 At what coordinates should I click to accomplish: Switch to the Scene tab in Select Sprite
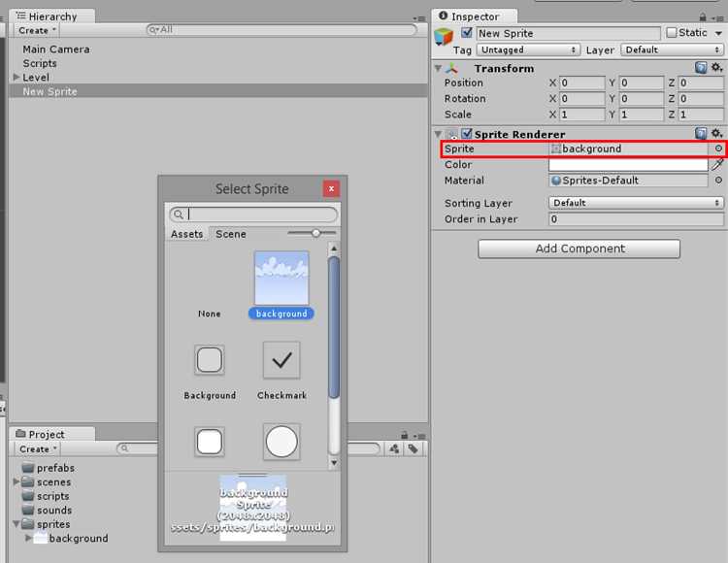(x=230, y=234)
